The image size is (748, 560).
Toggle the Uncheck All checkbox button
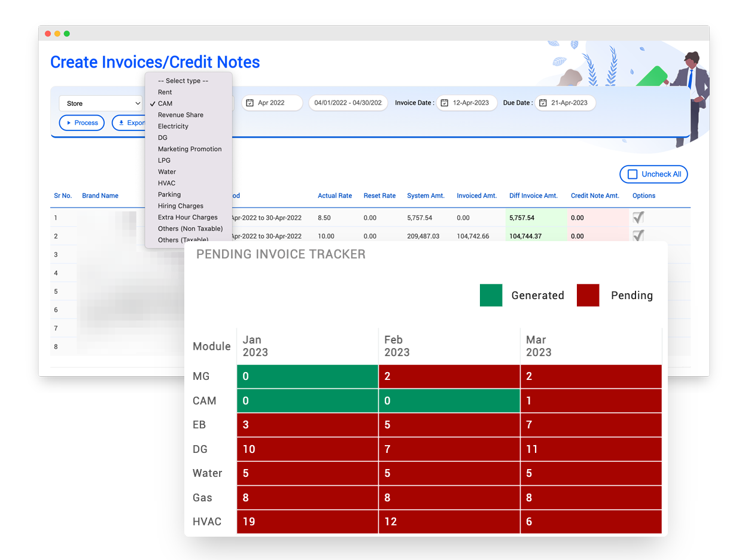(653, 174)
